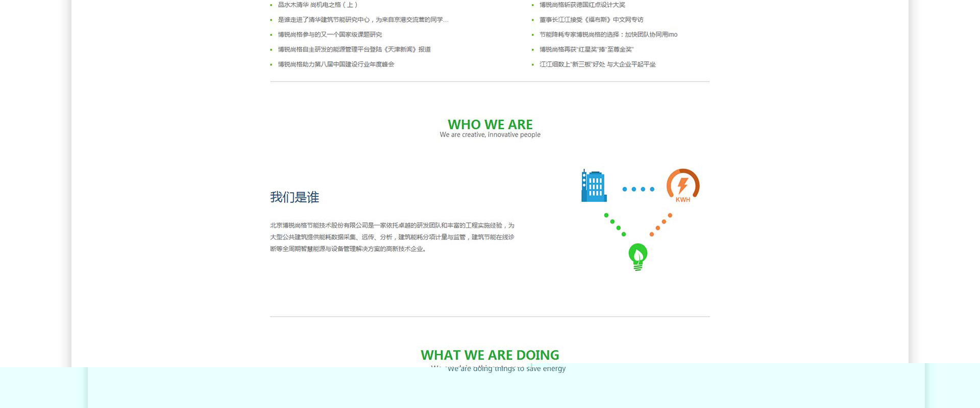
Task: Click the green leaf light bulb icon
Action: [x=638, y=257]
